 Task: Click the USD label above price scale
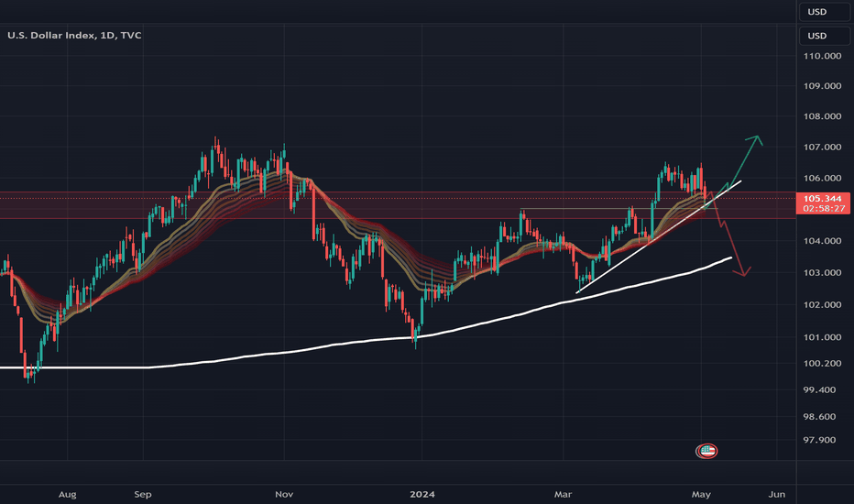point(824,36)
